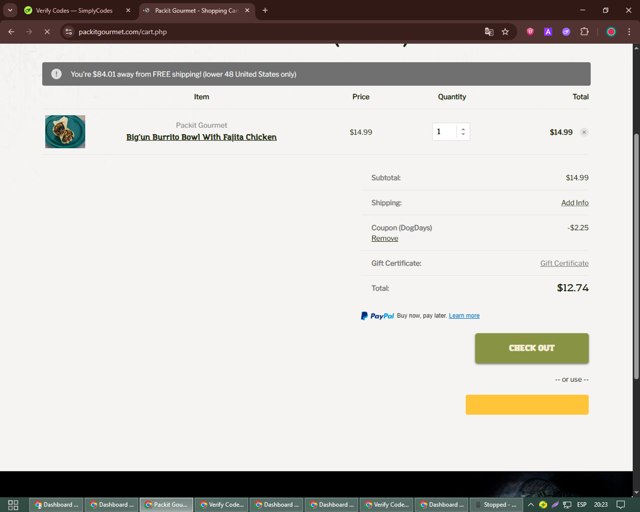
Task: Click the Price column header
Action: point(361,97)
